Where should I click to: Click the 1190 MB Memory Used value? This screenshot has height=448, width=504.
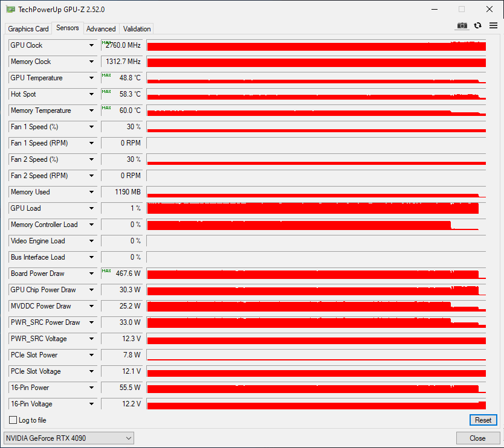[122, 192]
